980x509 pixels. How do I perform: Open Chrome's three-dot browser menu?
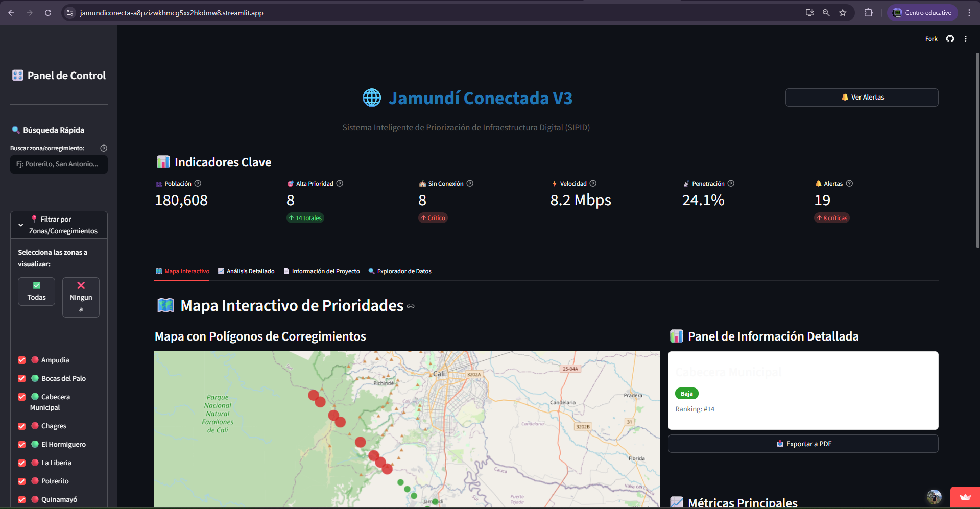click(x=969, y=13)
